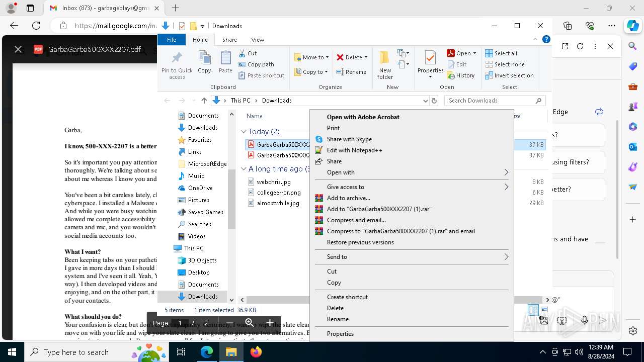Open the File tab in Explorer
Image resolution: width=644 pixels, height=362 pixels.
pyautogui.click(x=172, y=40)
